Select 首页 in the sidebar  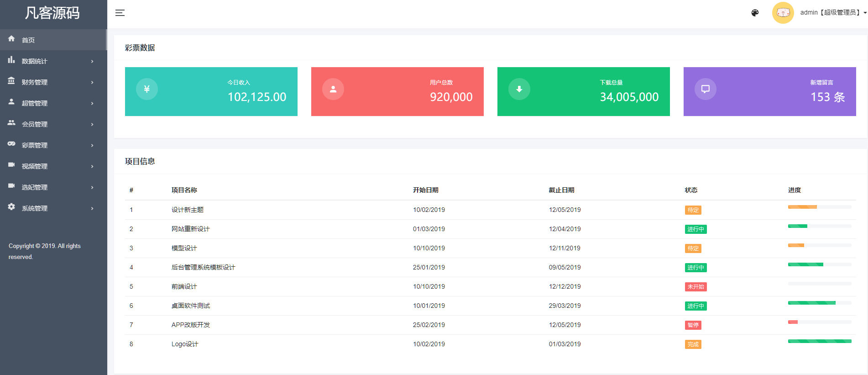[x=28, y=40]
